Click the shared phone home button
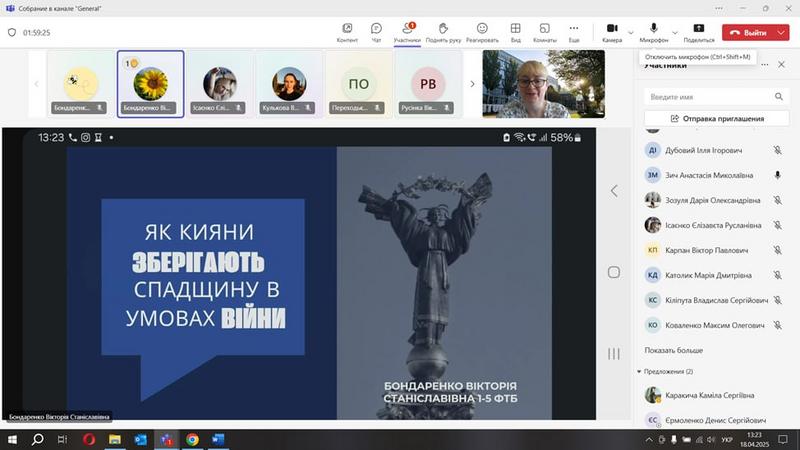This screenshot has width=800, height=450. (x=614, y=272)
